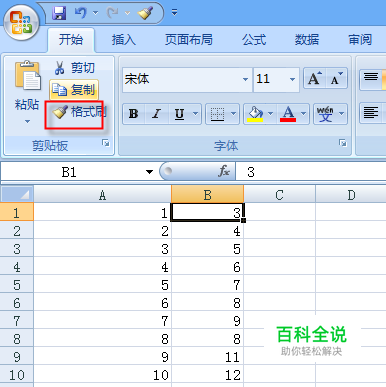Select column D header
The width and height of the screenshot is (386, 387).
pos(351,195)
